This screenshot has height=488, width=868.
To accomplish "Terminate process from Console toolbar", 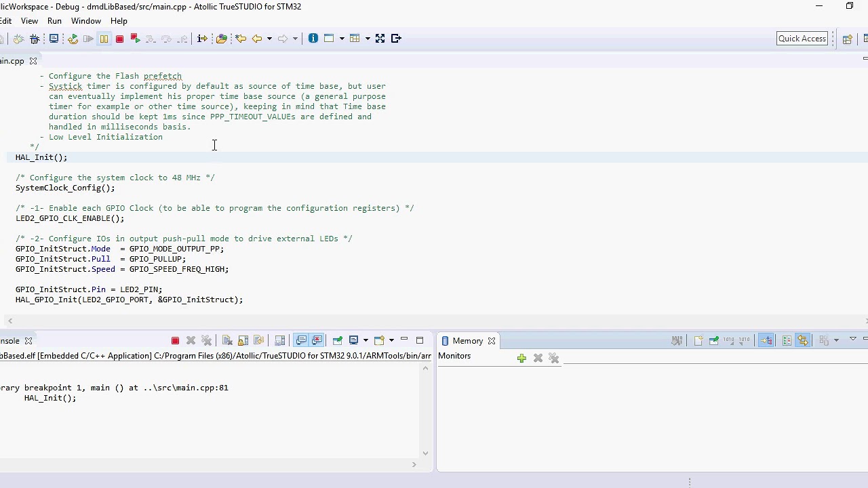I will [x=175, y=340].
